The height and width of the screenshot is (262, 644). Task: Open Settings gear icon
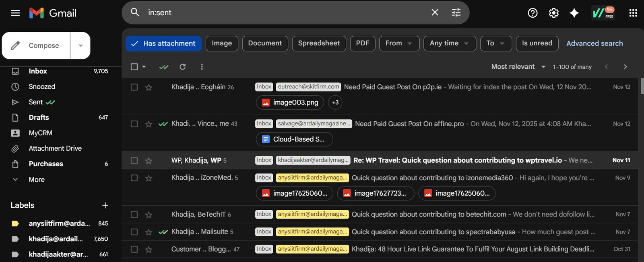pyautogui.click(x=554, y=13)
